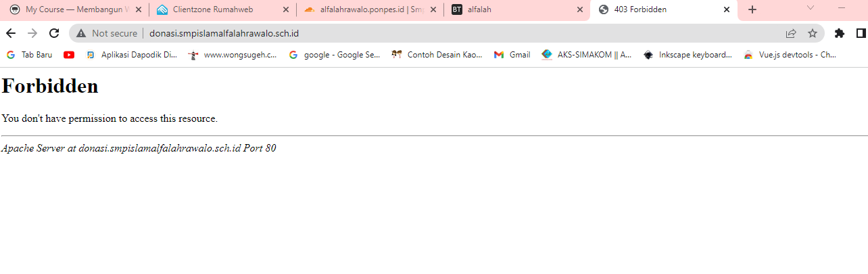Screen dimensions: 868x274
Task: Click the forward navigation arrow
Action: pyautogui.click(x=32, y=33)
